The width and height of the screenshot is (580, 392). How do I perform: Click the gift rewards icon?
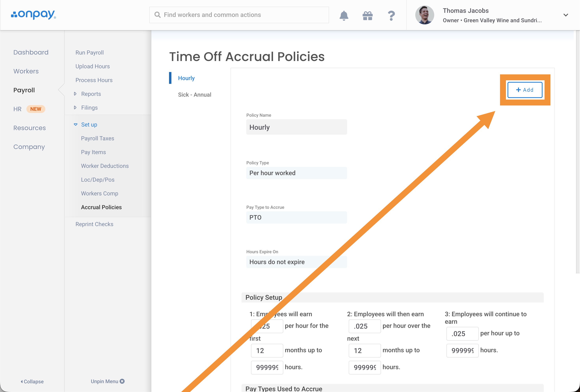point(367,16)
